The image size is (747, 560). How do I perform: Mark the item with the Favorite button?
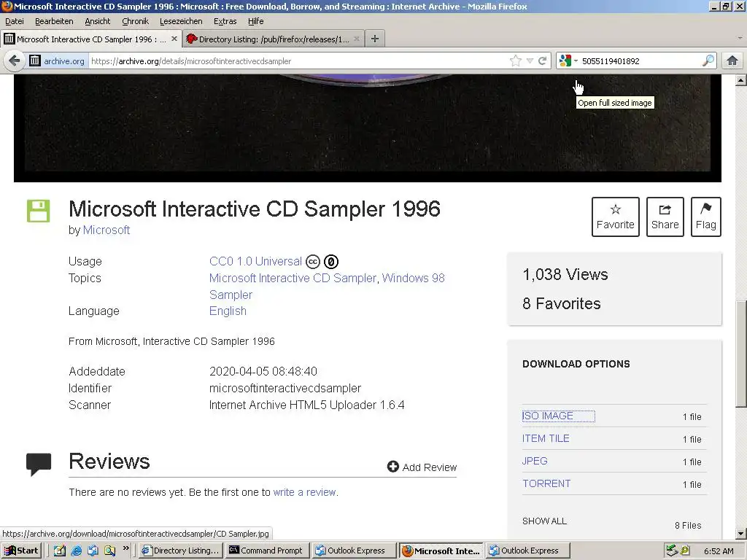tap(616, 217)
